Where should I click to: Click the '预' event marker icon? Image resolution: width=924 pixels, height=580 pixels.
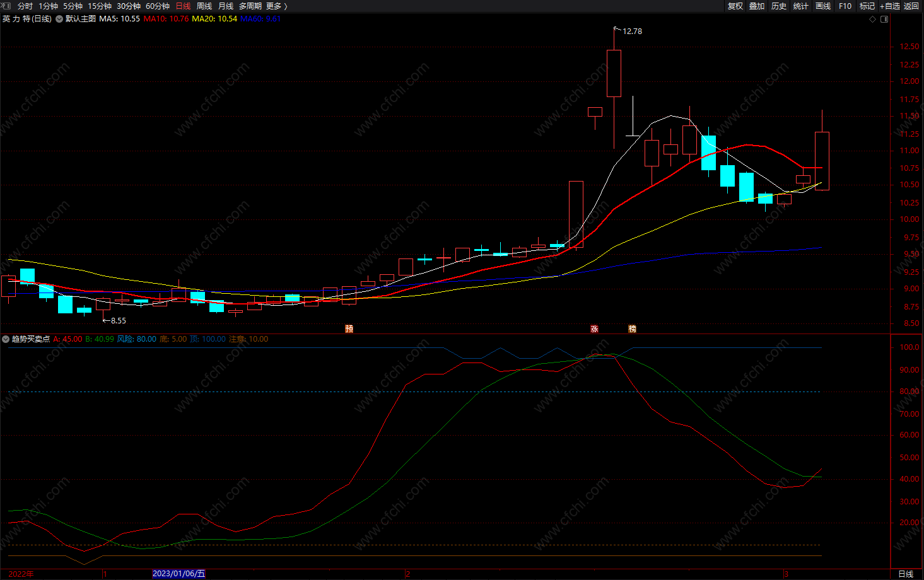pyautogui.click(x=349, y=328)
